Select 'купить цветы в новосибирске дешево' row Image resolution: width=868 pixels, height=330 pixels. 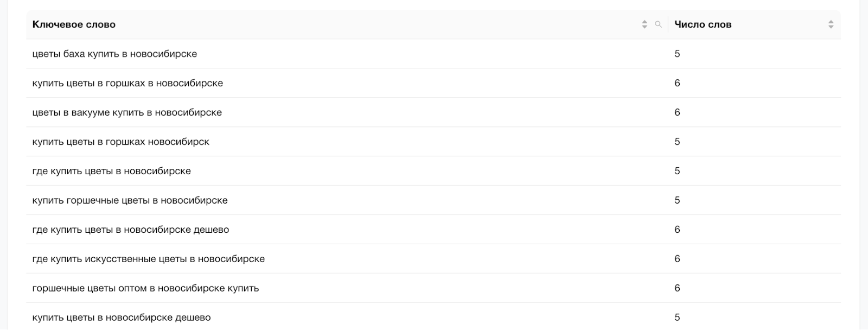tap(433, 316)
